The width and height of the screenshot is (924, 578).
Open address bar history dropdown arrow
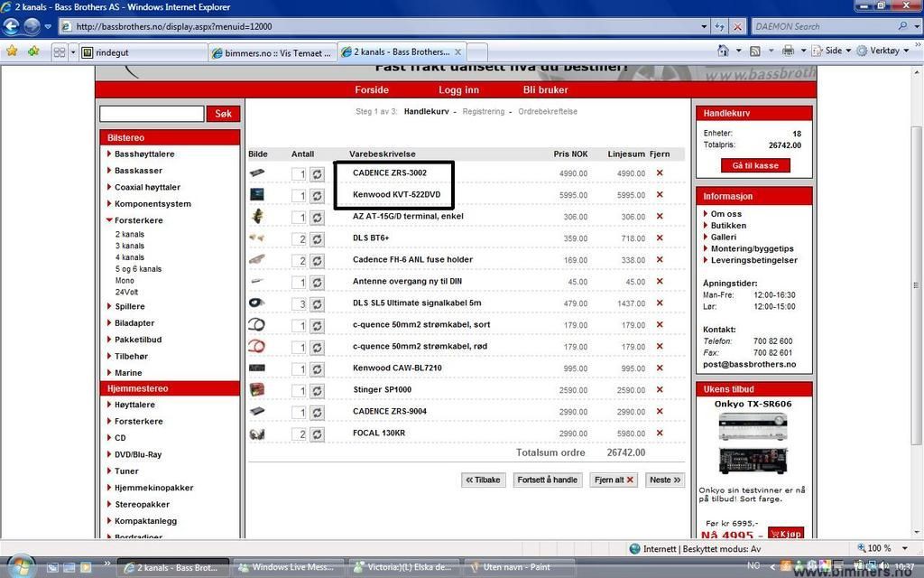coord(704,26)
